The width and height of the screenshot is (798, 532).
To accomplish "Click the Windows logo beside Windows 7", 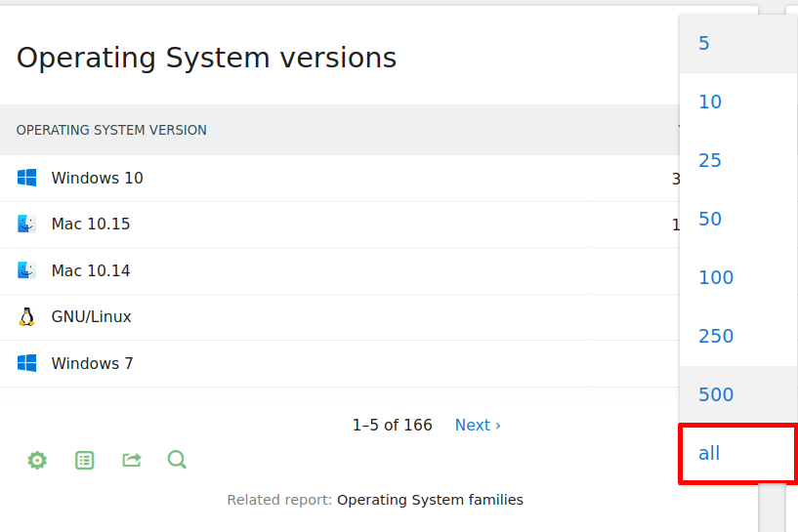I will click(x=27, y=363).
